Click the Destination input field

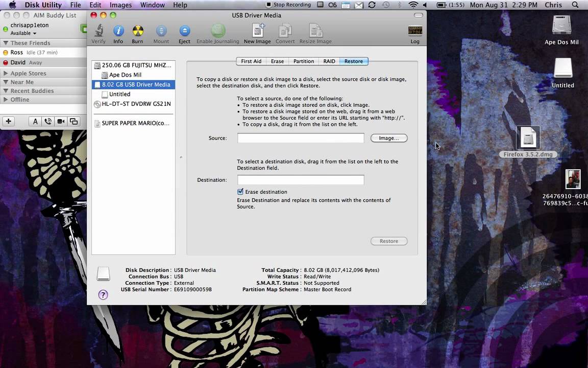(301, 180)
